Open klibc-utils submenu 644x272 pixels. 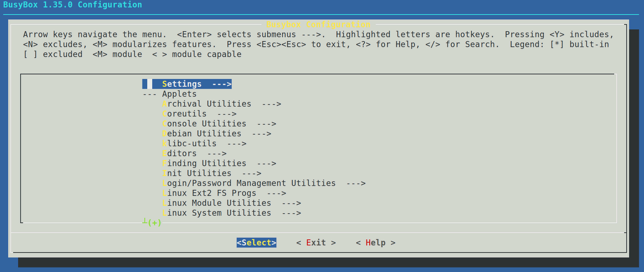coord(204,144)
